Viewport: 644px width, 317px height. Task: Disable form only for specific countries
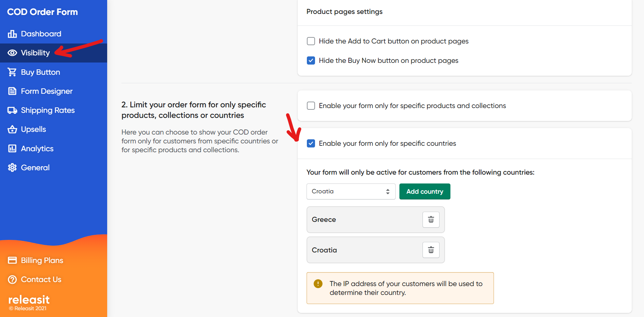point(311,143)
